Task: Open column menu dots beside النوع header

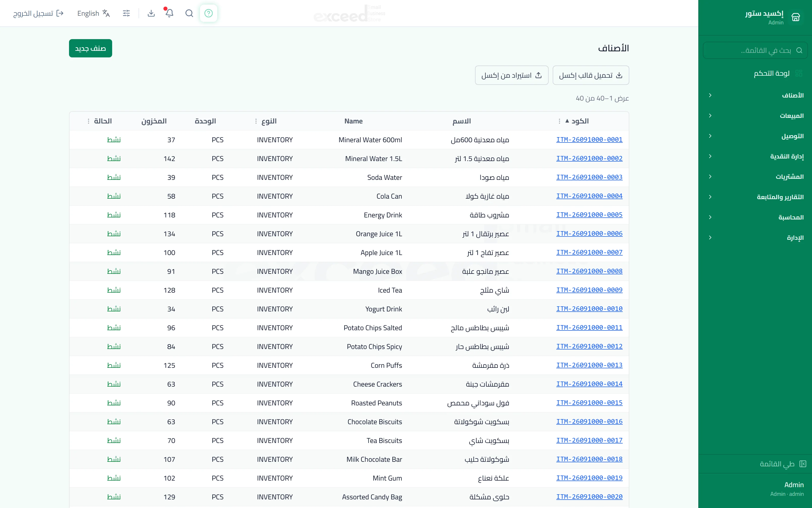Action: click(256, 121)
